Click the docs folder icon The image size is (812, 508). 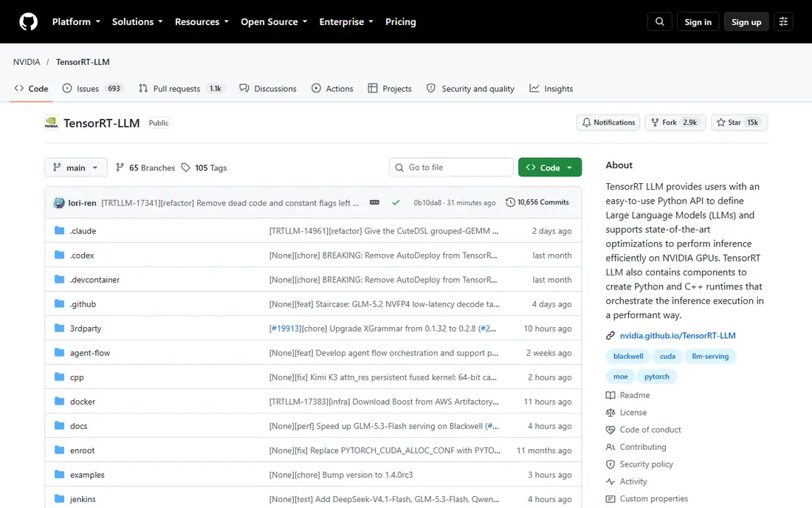(x=60, y=425)
